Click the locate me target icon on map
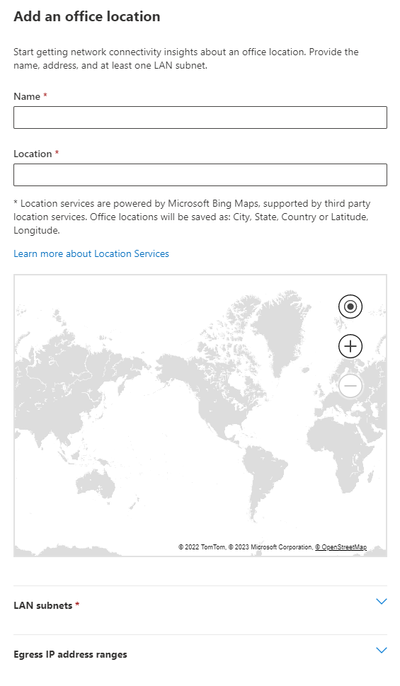Image resolution: width=400 pixels, height=686 pixels. coord(350,307)
